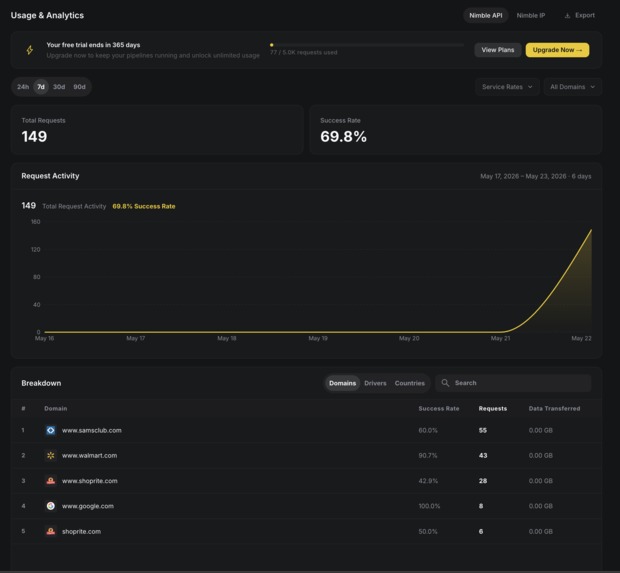Click the May 17 – May 23 date range text

click(536, 176)
